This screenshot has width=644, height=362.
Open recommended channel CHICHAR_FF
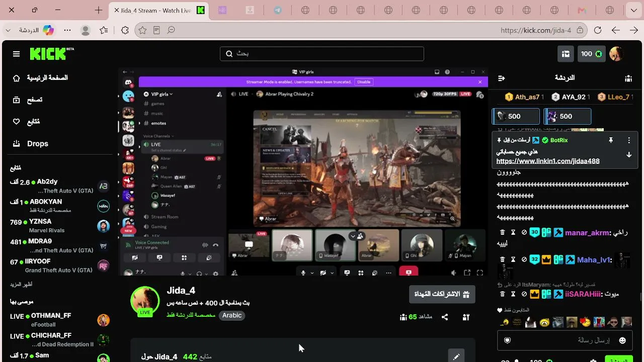60,339
